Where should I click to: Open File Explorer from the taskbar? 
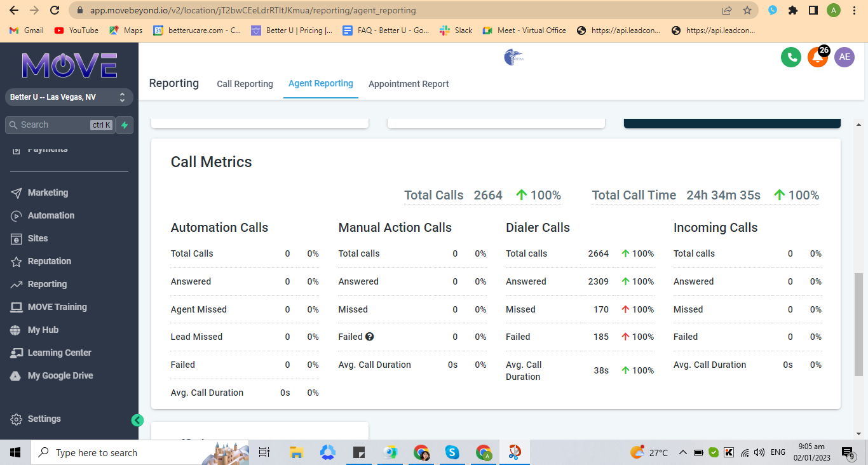pyautogui.click(x=296, y=452)
